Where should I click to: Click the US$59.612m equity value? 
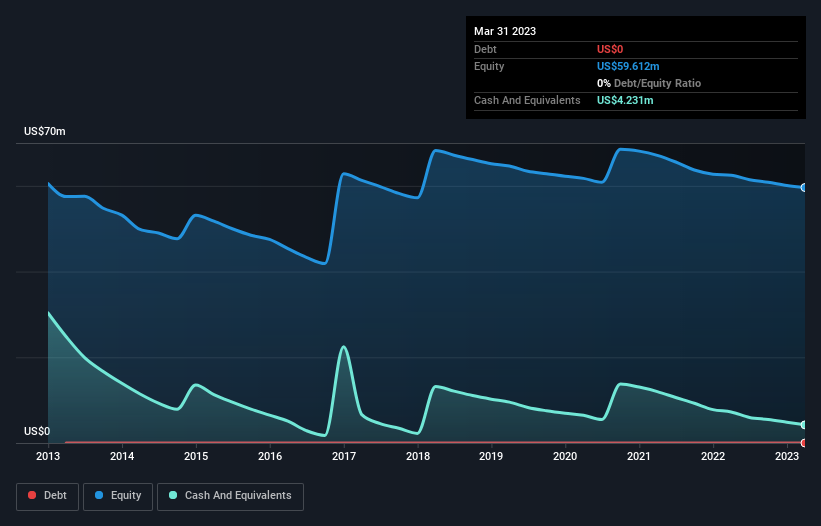(628, 66)
